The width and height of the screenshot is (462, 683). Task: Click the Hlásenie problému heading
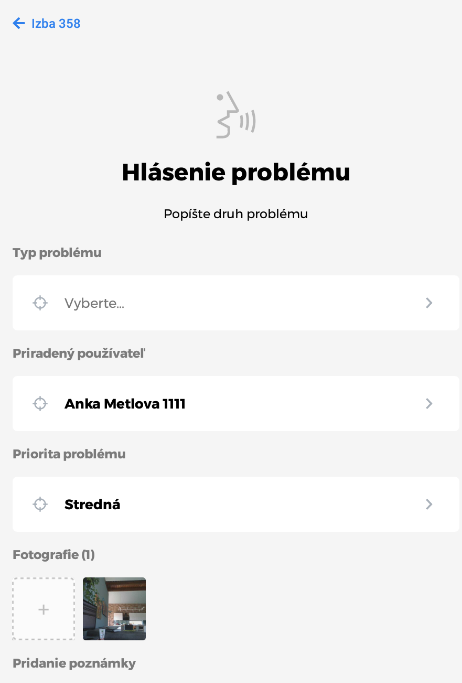coord(236,172)
